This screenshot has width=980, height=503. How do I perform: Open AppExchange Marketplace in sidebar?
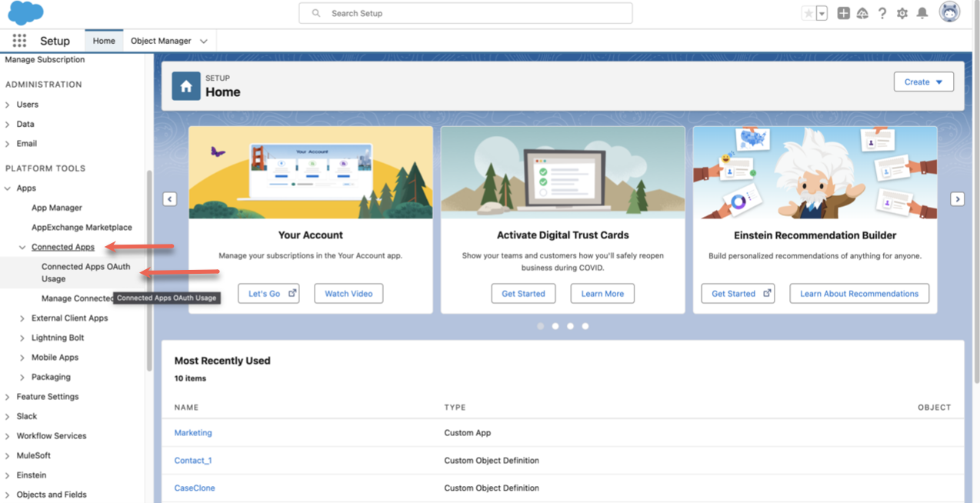point(82,228)
